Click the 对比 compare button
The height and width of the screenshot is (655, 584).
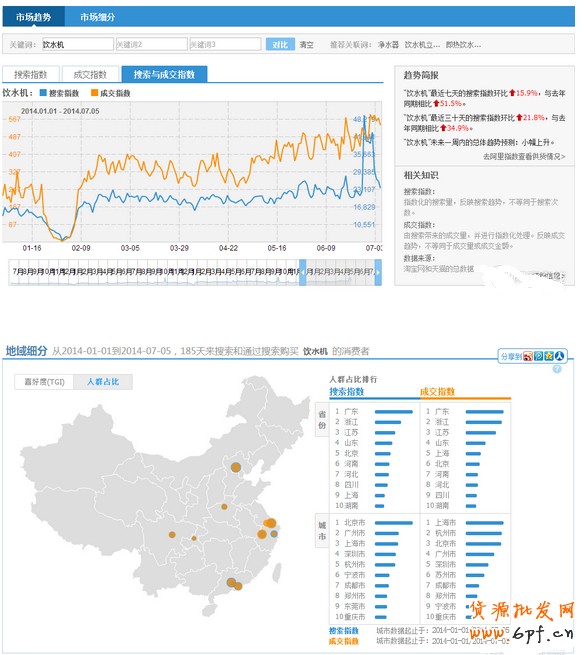(280, 44)
